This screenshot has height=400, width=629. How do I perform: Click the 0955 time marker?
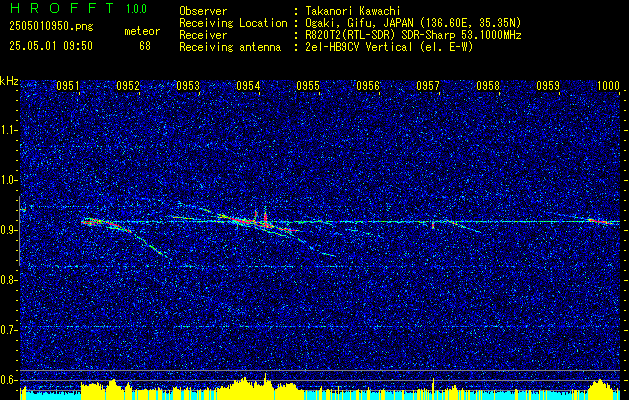click(308, 86)
